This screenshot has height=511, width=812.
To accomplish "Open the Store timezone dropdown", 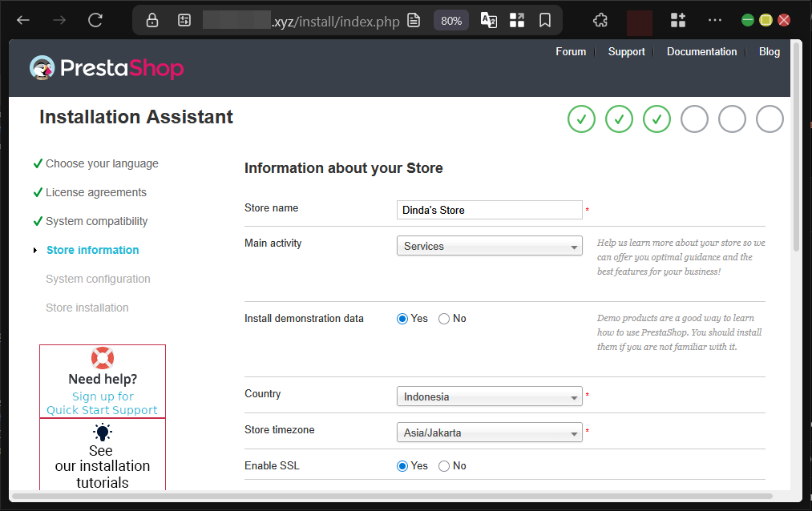I will click(489, 433).
